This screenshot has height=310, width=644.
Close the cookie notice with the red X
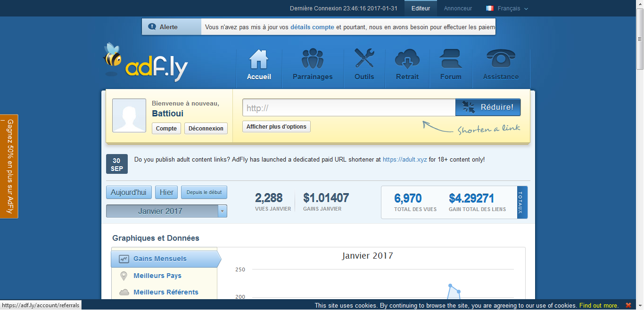[x=628, y=305]
